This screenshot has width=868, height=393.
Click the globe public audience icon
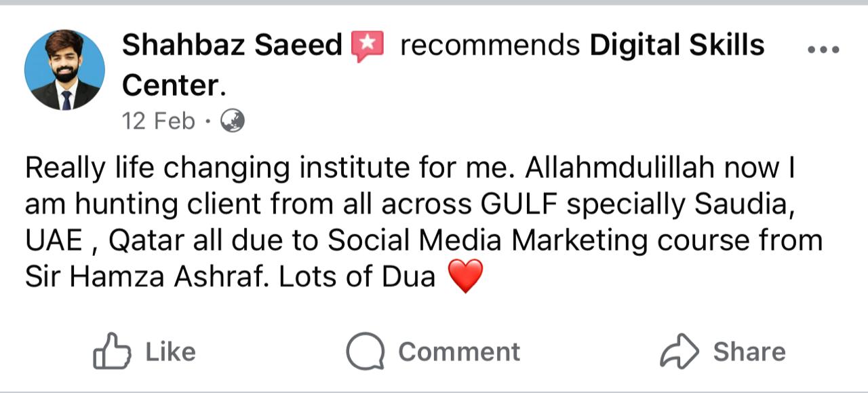pyautogui.click(x=233, y=121)
